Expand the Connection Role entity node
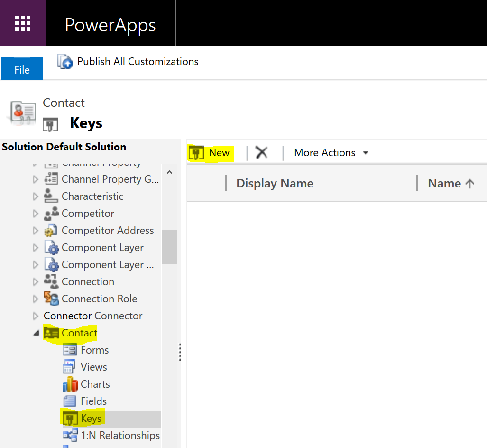The width and height of the screenshot is (487, 448). point(36,299)
